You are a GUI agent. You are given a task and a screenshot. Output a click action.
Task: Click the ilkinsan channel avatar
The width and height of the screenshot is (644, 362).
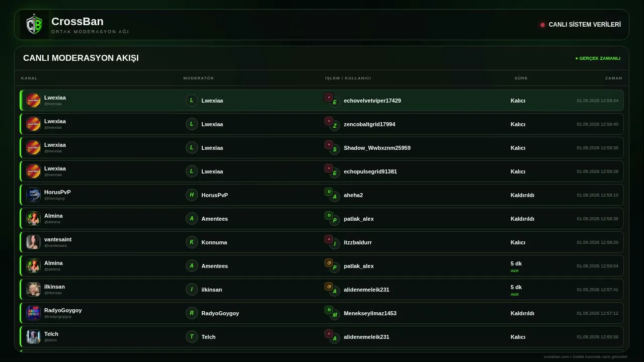(33, 289)
